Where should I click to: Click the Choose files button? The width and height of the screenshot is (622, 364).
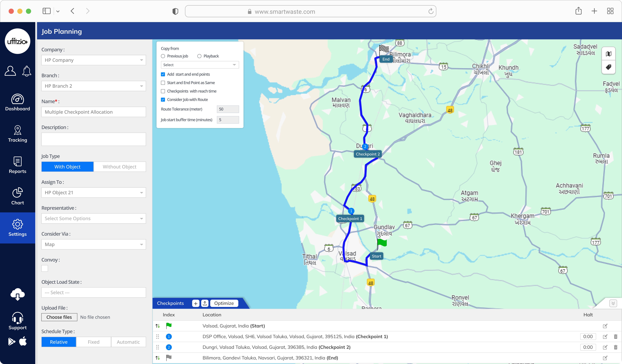(x=59, y=317)
